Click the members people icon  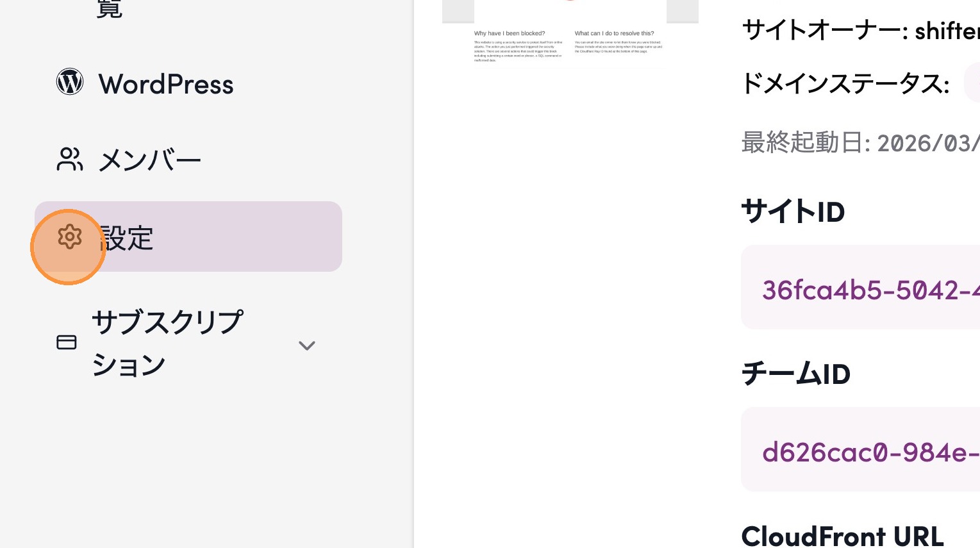coord(69,160)
